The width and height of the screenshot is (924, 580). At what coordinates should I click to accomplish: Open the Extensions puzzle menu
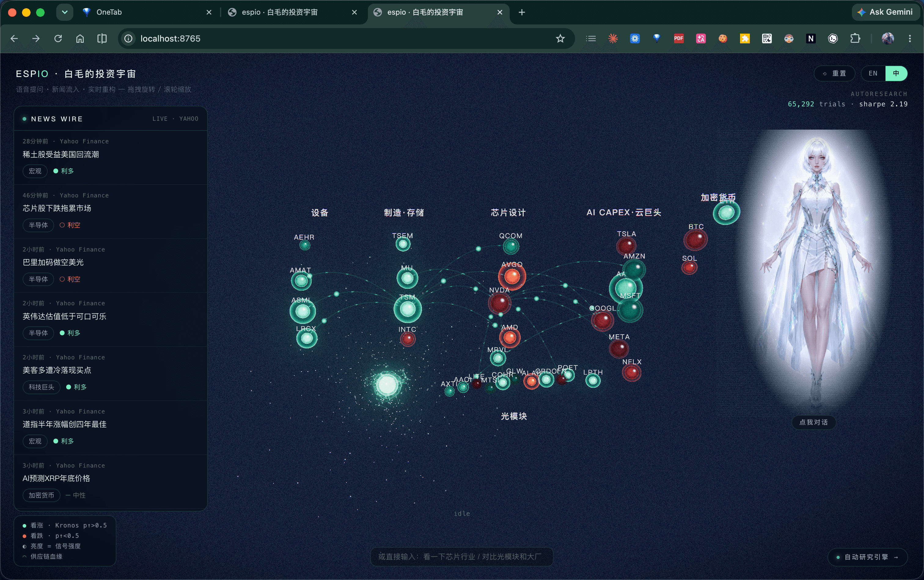pos(855,39)
